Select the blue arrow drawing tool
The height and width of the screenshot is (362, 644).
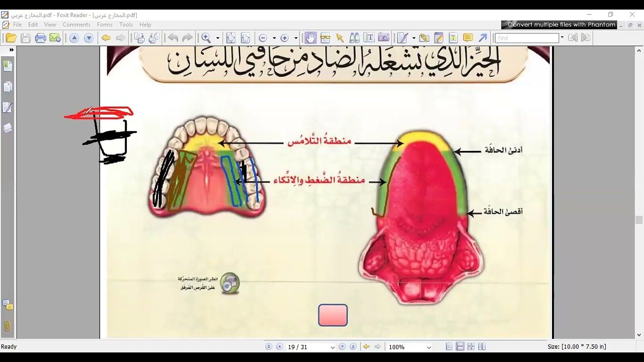coord(482,38)
